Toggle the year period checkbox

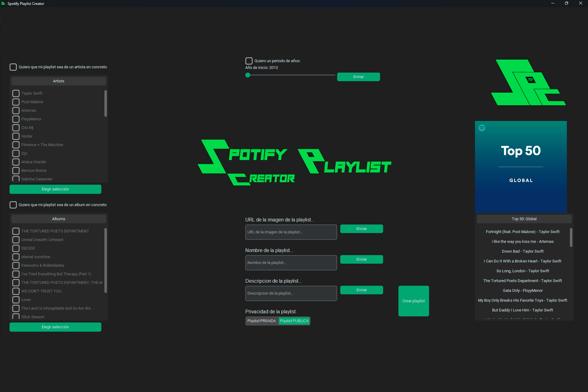[x=249, y=61]
